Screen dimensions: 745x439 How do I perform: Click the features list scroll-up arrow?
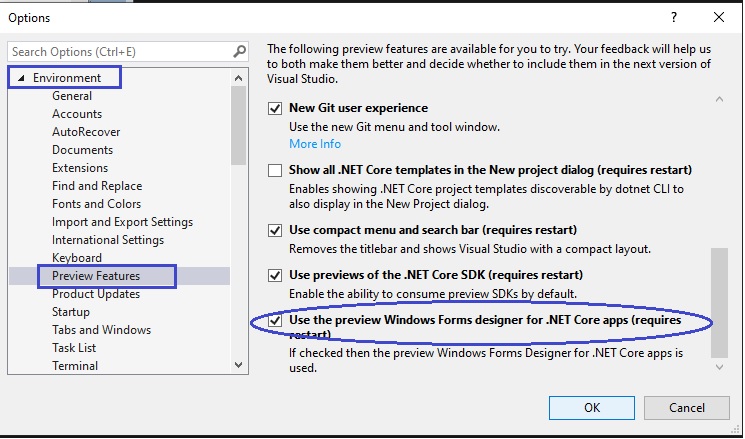tap(719, 99)
